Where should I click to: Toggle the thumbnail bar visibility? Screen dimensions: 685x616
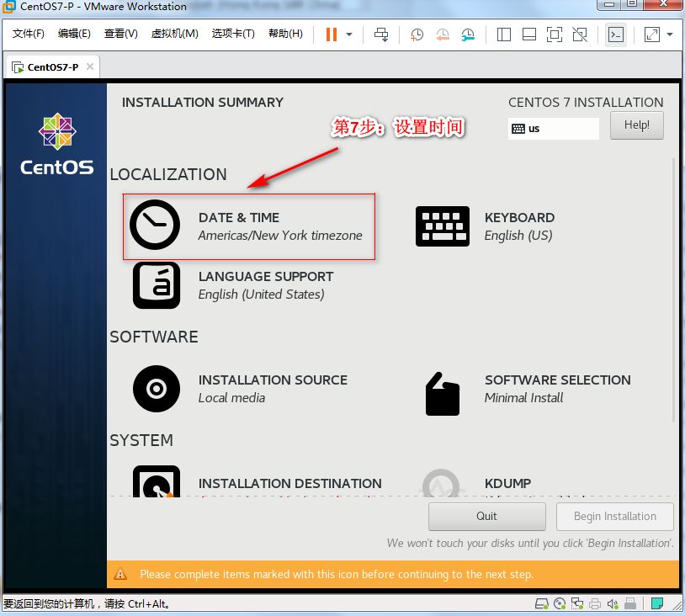coord(529,34)
